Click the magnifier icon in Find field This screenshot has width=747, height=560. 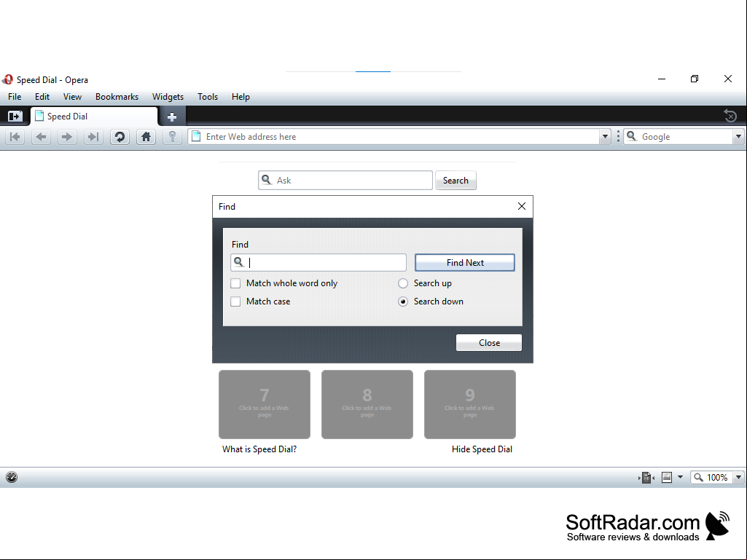point(239,262)
